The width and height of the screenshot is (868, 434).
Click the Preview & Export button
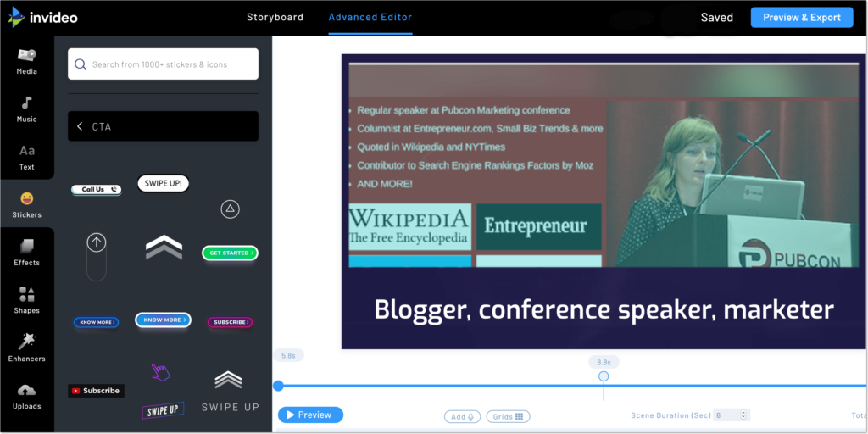pyautogui.click(x=801, y=18)
